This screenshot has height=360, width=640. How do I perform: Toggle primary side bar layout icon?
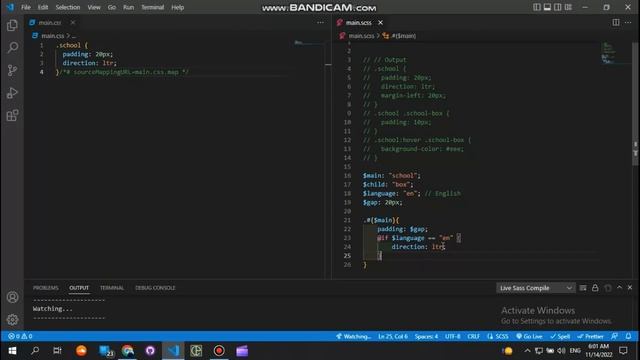(536, 7)
